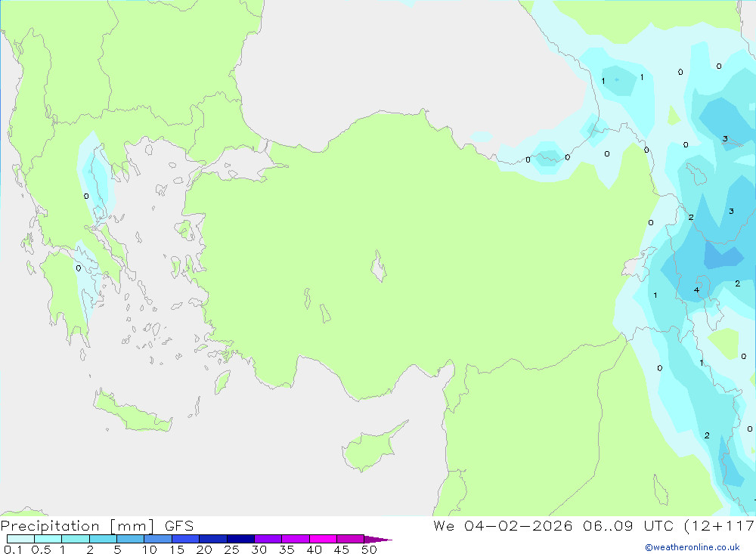The image size is (756, 554).
Task: Click the "06..09 UTC" time range text
Action: (x=627, y=525)
